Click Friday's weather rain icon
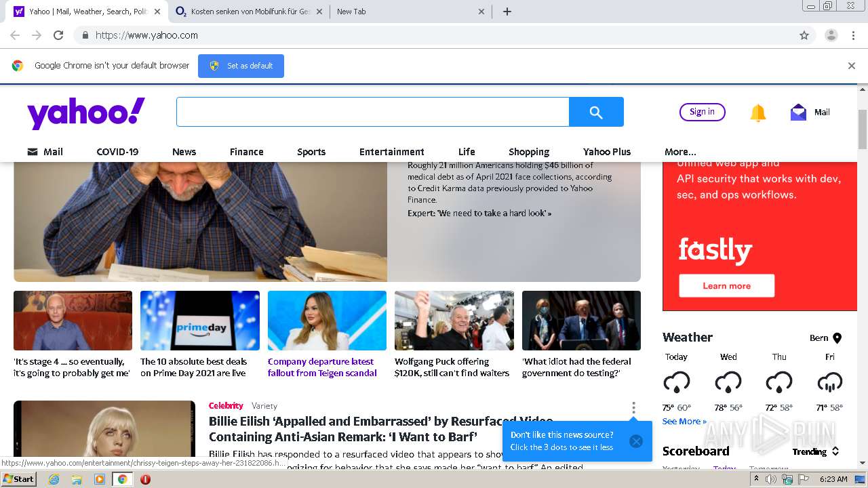 (x=829, y=383)
